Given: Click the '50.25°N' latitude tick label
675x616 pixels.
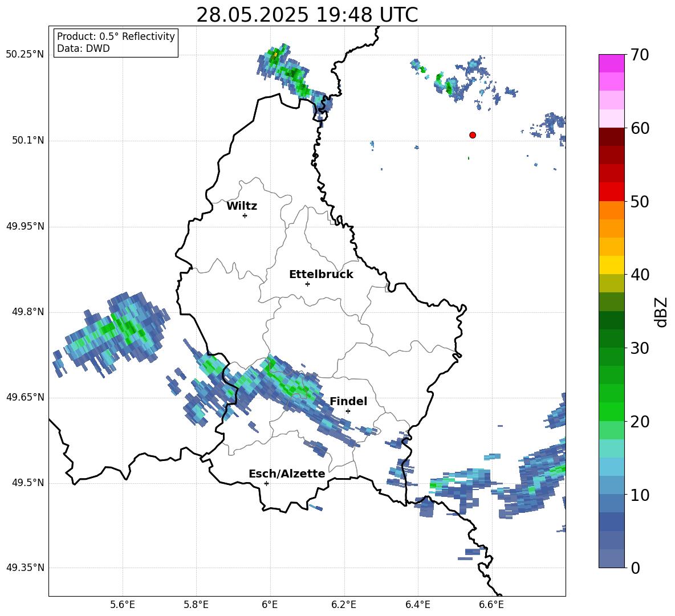Looking at the screenshot, I should 25,55.
